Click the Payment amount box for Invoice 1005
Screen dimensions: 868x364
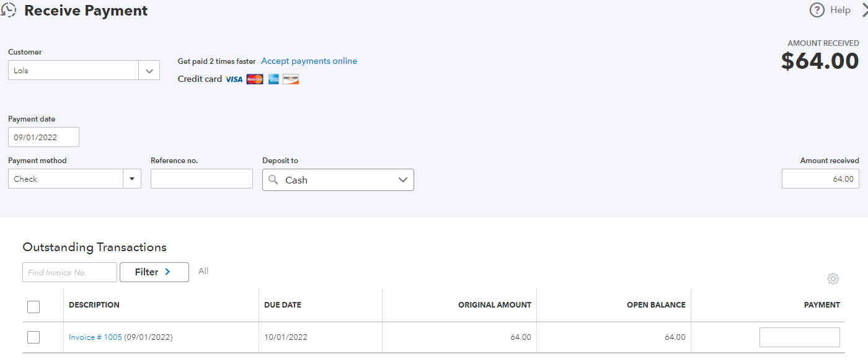[x=799, y=337]
